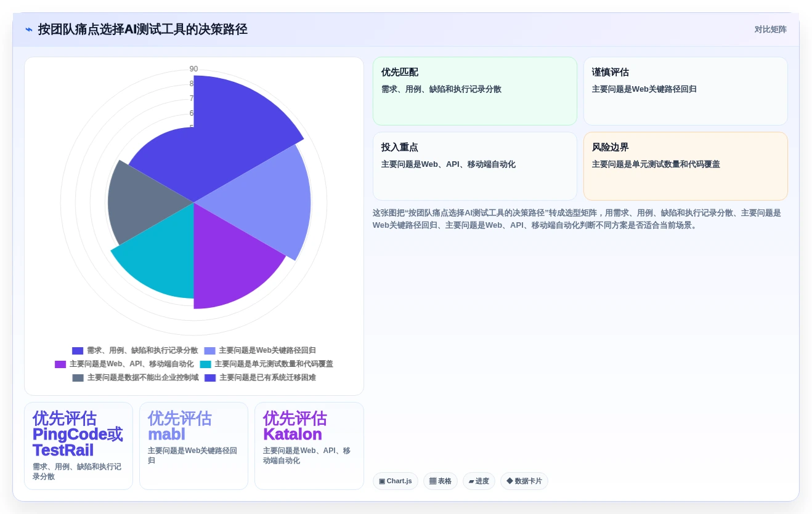Click the bar icon in 进度 chip
Viewport: 812px width, 514px height.
coord(471,481)
